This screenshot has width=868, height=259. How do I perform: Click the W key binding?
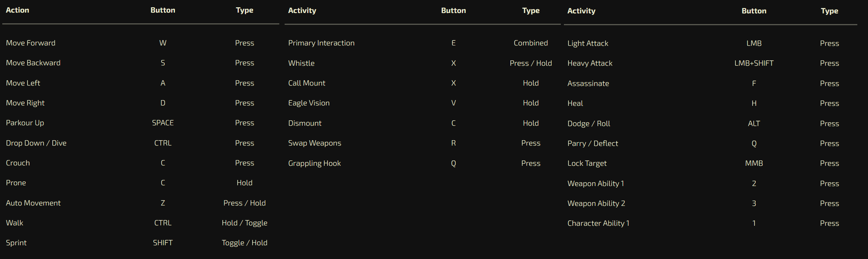pyautogui.click(x=163, y=43)
